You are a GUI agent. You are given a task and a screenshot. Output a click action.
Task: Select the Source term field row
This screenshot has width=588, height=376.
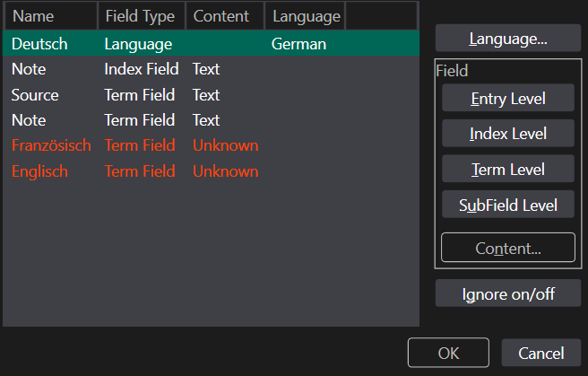coord(35,95)
